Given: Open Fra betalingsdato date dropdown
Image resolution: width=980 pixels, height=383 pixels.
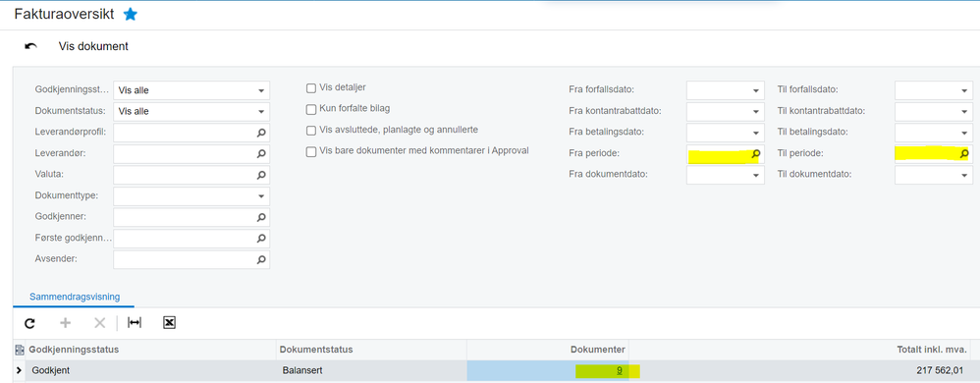Looking at the screenshot, I should tap(756, 134).
